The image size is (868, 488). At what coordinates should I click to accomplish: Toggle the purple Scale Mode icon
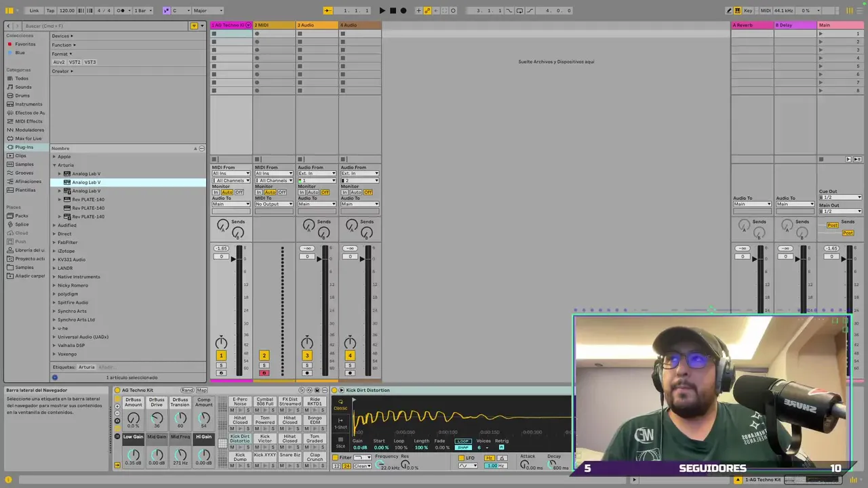[166, 10]
